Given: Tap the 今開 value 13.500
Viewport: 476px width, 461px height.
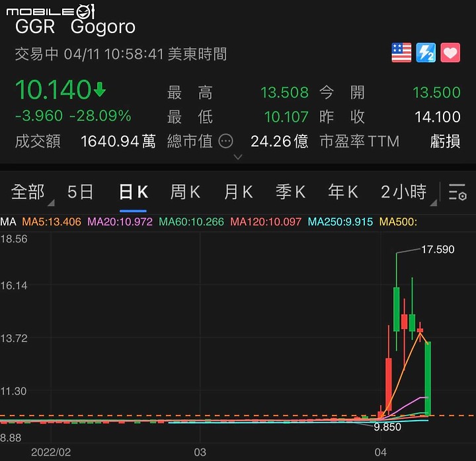Looking at the screenshot, I should [436, 92].
